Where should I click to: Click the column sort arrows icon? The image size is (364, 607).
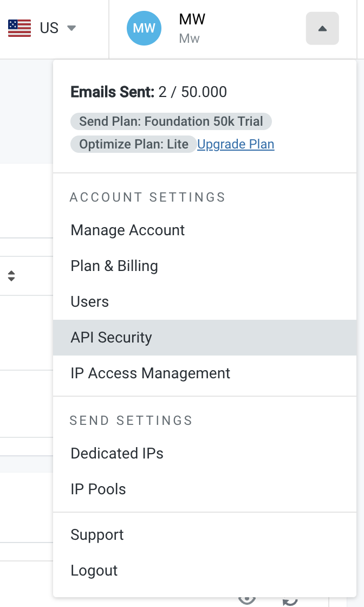[11, 276]
